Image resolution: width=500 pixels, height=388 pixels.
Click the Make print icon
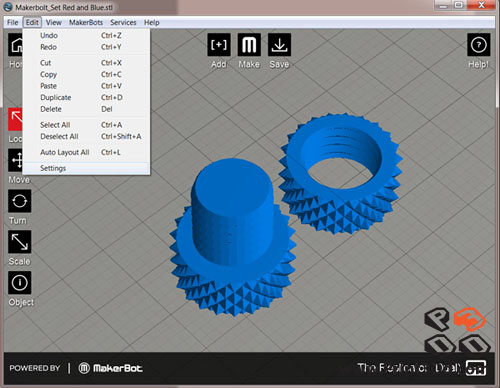pyautogui.click(x=249, y=44)
